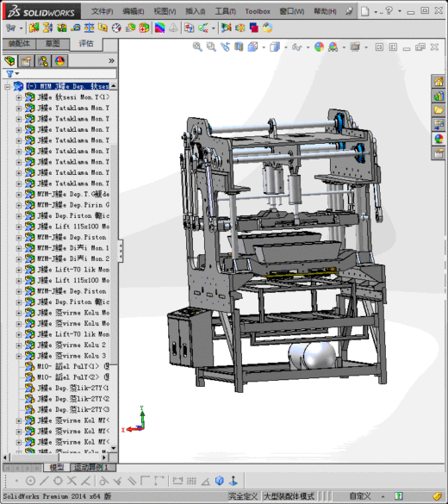
Task: Open the New document dropdown arrow in title bar
Action: pyautogui.click(x=376, y=12)
